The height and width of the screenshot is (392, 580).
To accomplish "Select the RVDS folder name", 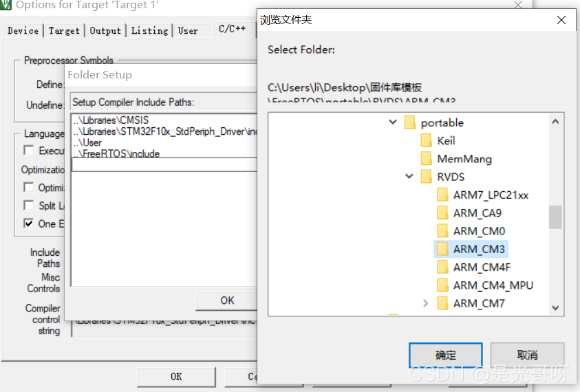I will pos(451,177).
